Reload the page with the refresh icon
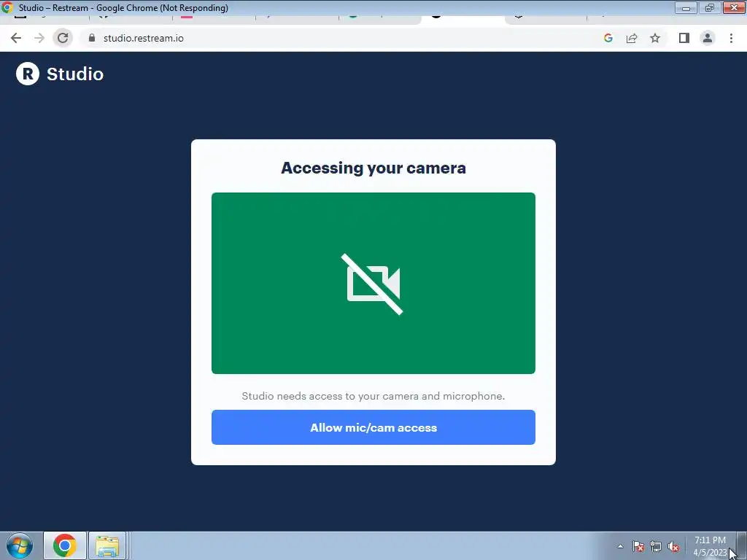The width and height of the screenshot is (747, 560). (63, 38)
